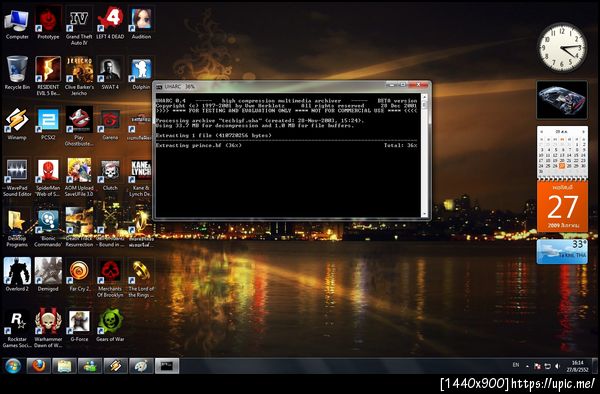600x394 pixels.
Task: Click the taskbar clock showing 16:14
Action: pyautogui.click(x=577, y=366)
